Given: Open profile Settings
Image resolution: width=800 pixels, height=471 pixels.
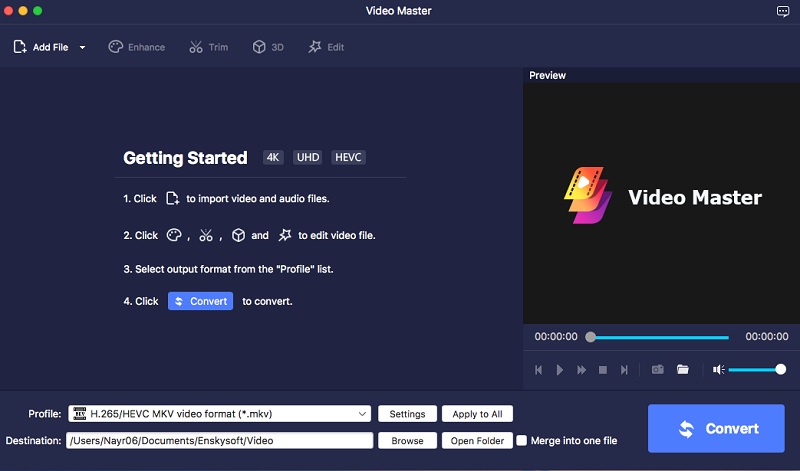Looking at the screenshot, I should click(x=407, y=414).
